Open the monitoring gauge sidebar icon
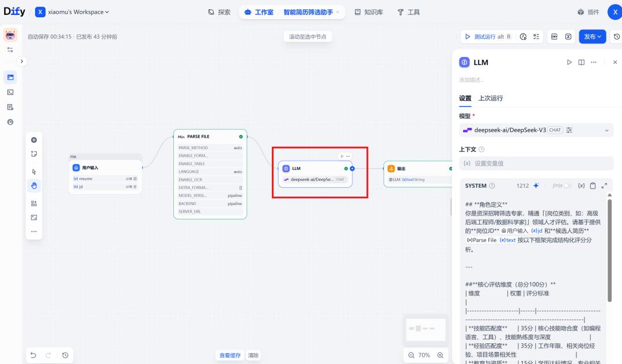The height and width of the screenshot is (364, 622). [10, 122]
